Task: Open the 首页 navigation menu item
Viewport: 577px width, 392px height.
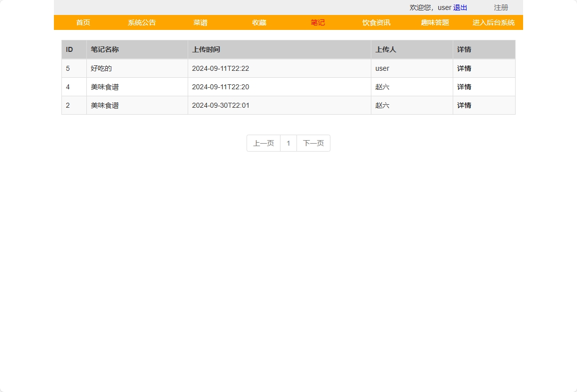Action: (82, 22)
